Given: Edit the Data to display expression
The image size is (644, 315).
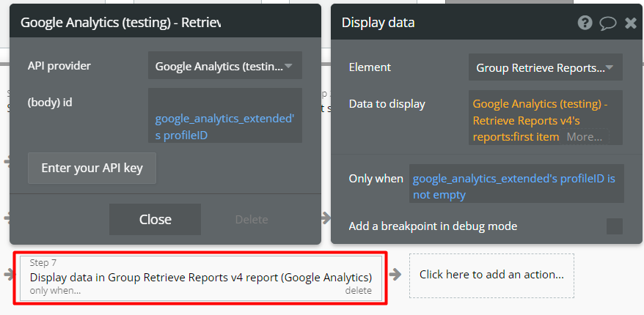Looking at the screenshot, I should [x=546, y=118].
